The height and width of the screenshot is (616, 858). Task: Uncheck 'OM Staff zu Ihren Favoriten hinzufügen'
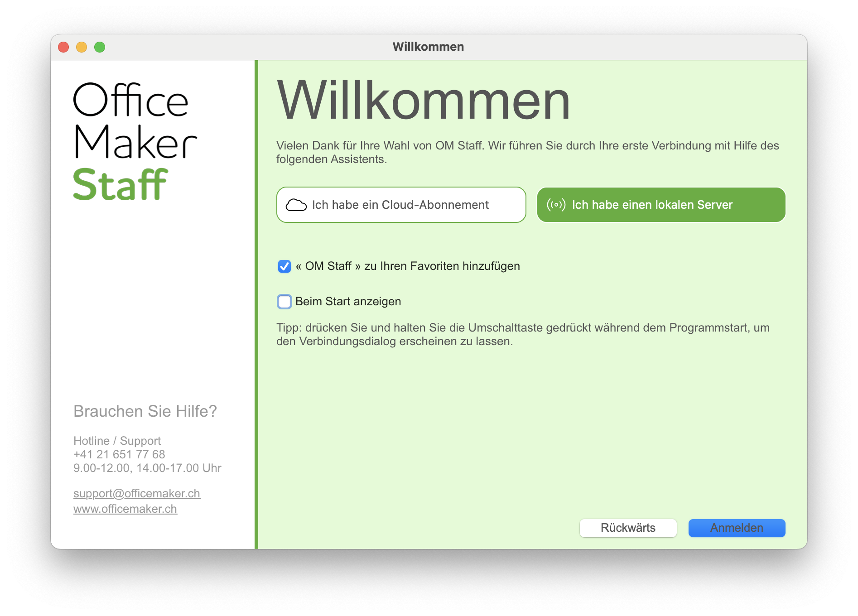[x=284, y=266]
